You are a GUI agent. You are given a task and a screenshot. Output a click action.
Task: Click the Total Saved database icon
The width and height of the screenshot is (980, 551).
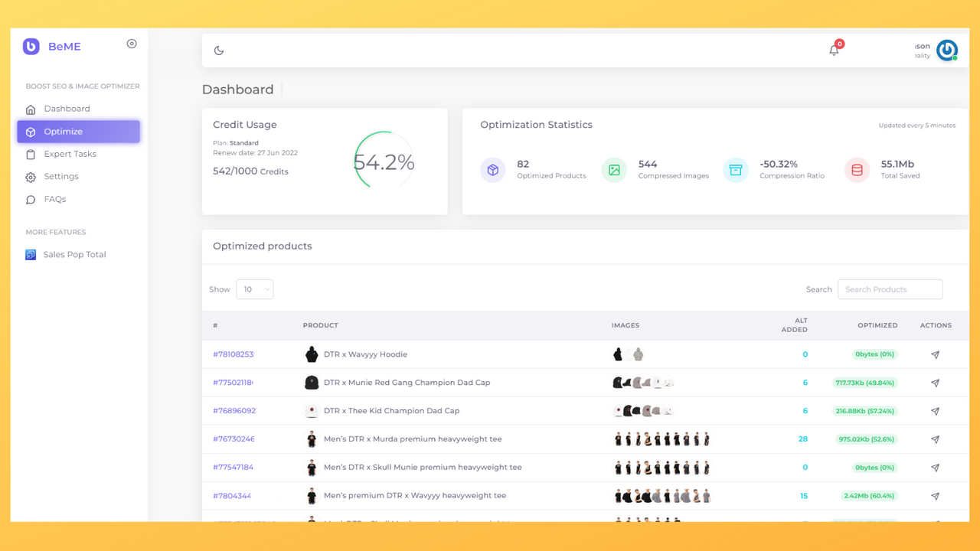(x=857, y=170)
